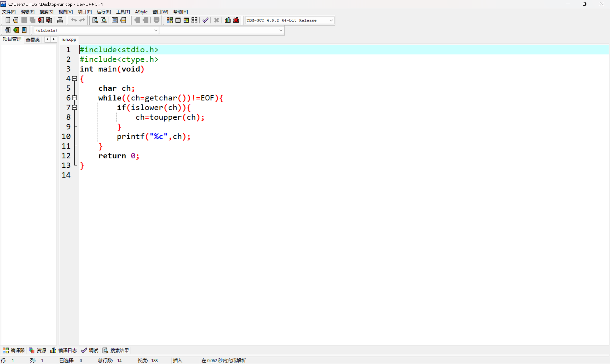Collapse the while loop fold at line 6
The image size is (610, 364).
click(x=75, y=98)
